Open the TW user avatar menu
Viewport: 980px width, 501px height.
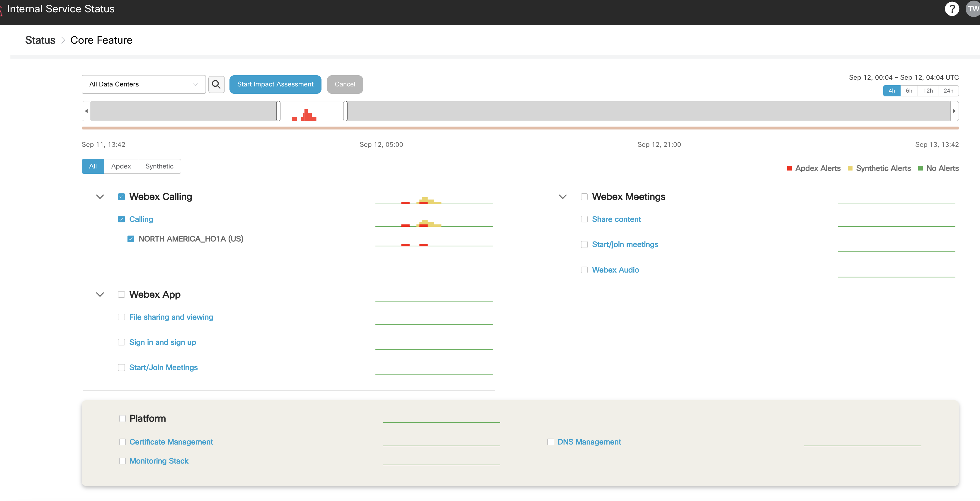[x=973, y=9]
